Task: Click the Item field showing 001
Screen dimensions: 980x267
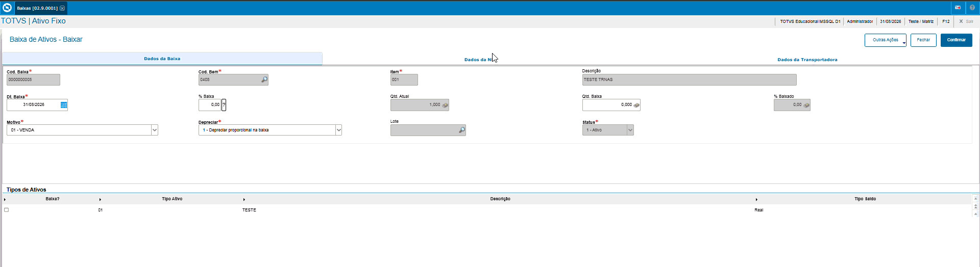Action: click(x=404, y=79)
